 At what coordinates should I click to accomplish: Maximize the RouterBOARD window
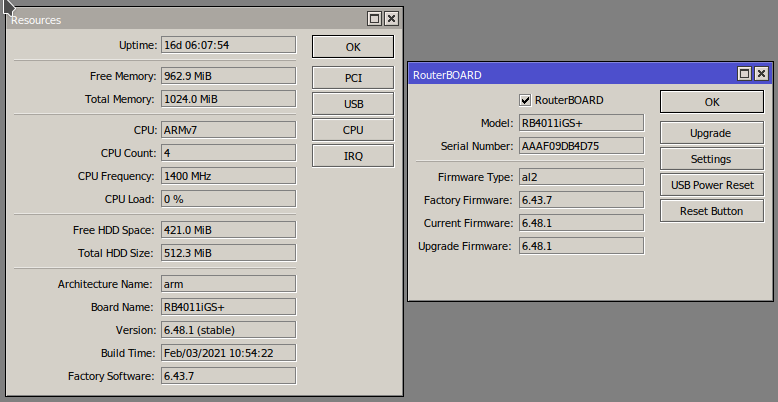pyautogui.click(x=744, y=74)
